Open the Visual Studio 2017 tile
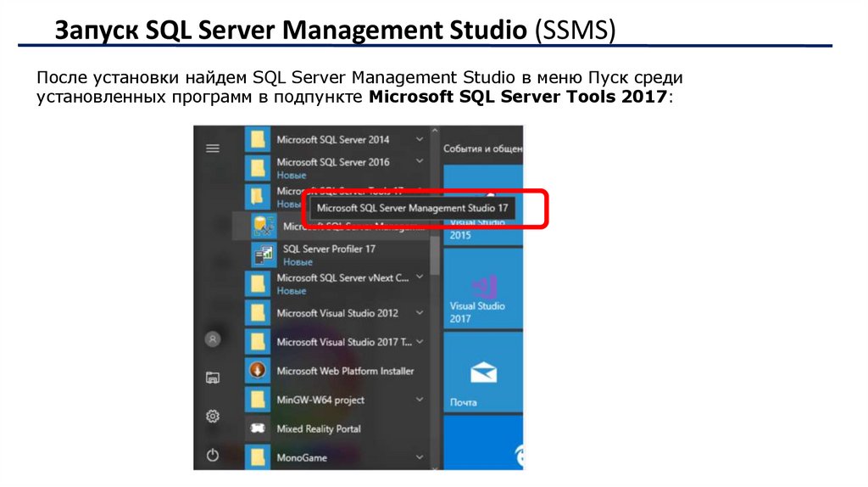 tap(482, 288)
